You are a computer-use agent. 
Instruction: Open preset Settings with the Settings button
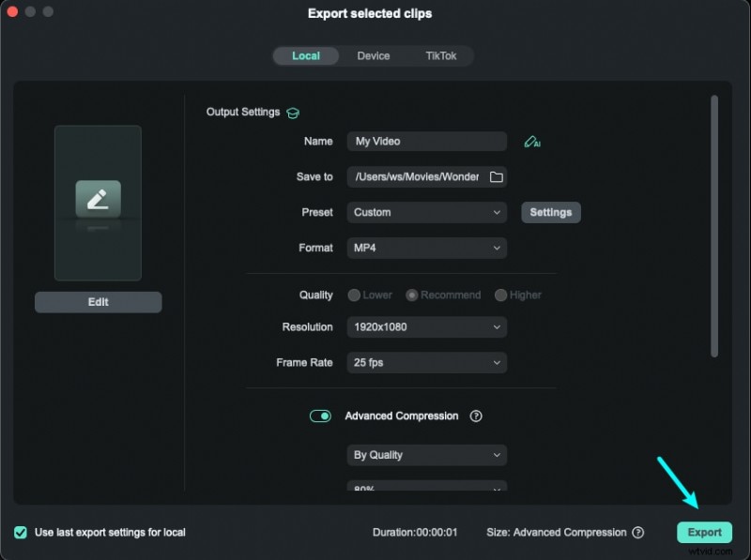tap(551, 212)
